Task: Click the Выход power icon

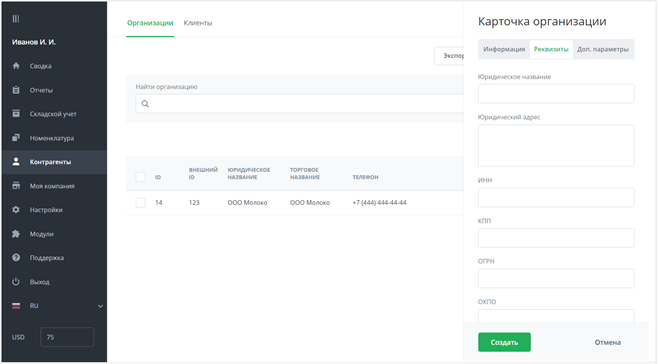Action: [16, 282]
